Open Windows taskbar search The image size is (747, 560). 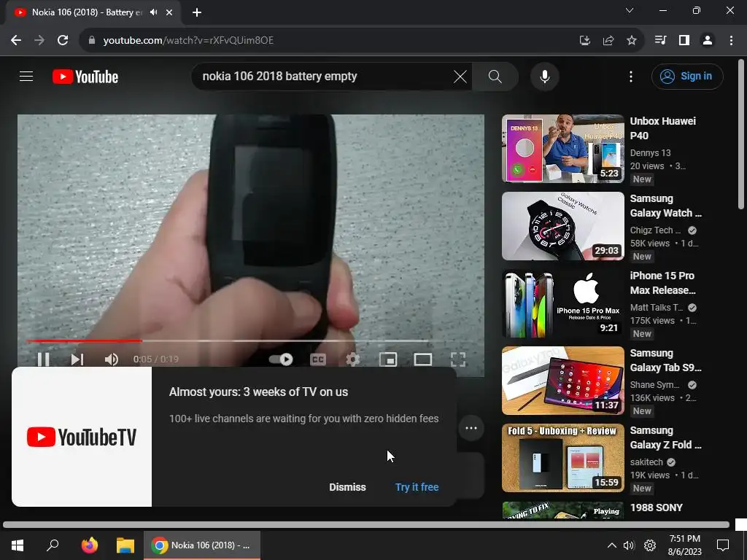point(53,545)
